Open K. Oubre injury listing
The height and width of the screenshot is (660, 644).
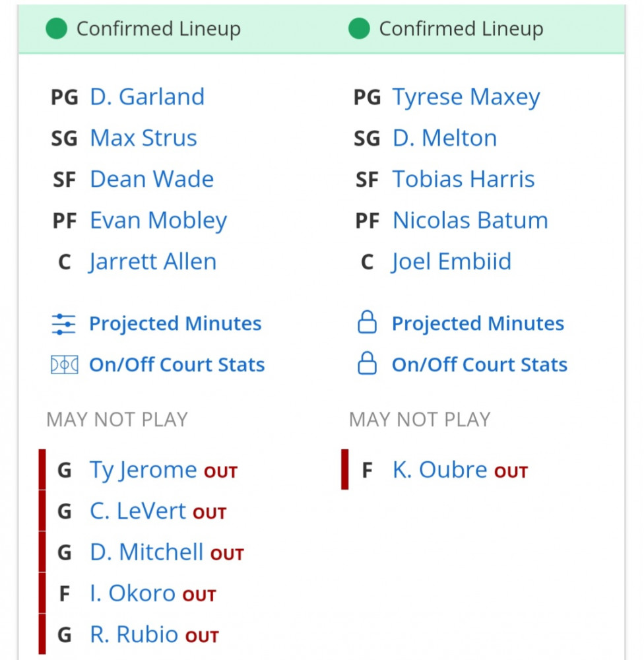point(460,470)
